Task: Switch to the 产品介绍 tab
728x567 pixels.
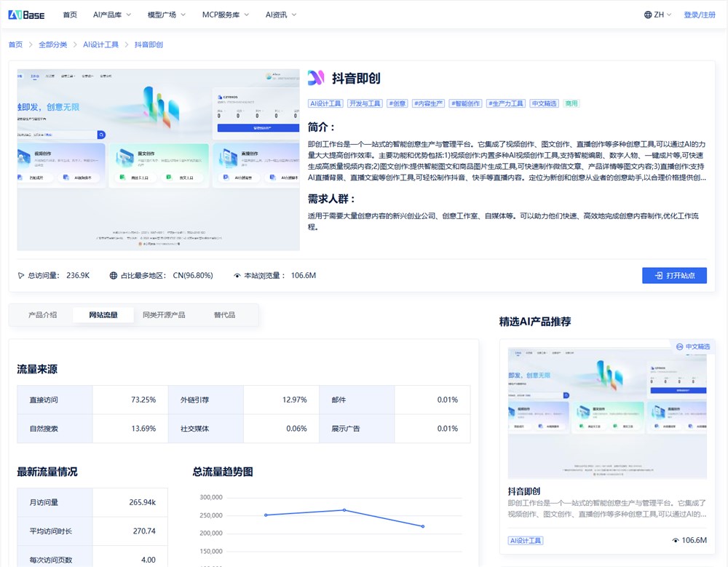Action: point(43,315)
